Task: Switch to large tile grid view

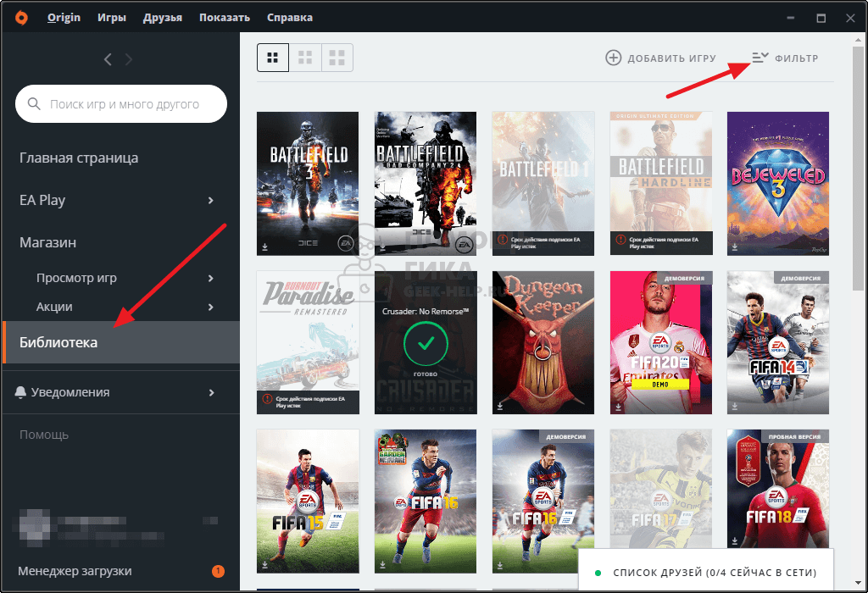Action: coord(337,58)
